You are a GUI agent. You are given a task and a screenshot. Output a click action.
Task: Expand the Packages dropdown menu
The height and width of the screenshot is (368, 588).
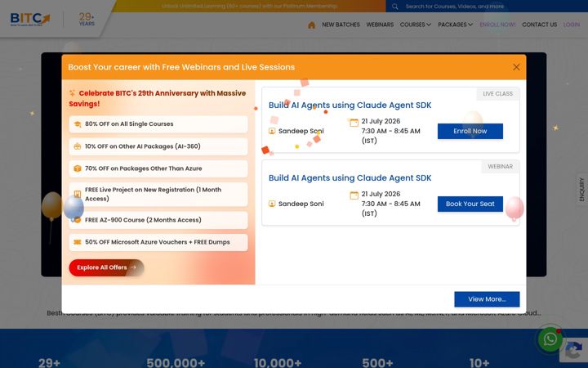pyautogui.click(x=455, y=25)
